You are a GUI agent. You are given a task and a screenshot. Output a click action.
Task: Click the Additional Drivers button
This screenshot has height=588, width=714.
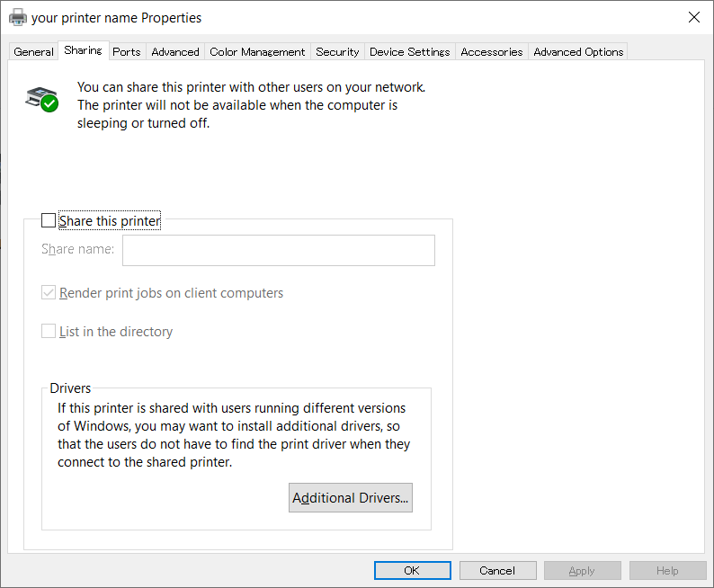[350, 498]
